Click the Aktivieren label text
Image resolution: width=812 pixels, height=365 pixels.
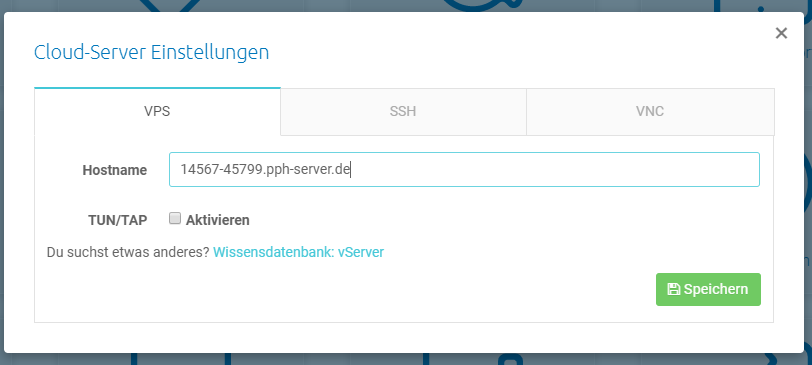pyautogui.click(x=218, y=220)
